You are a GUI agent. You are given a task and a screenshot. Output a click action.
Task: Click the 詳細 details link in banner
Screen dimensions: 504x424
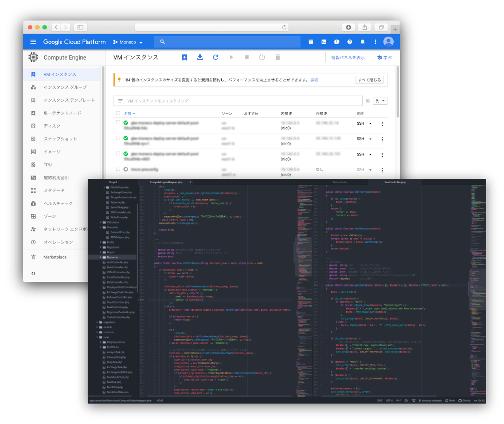coord(314,80)
